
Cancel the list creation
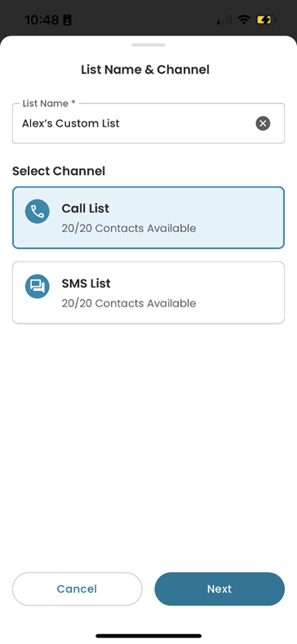pos(78,589)
